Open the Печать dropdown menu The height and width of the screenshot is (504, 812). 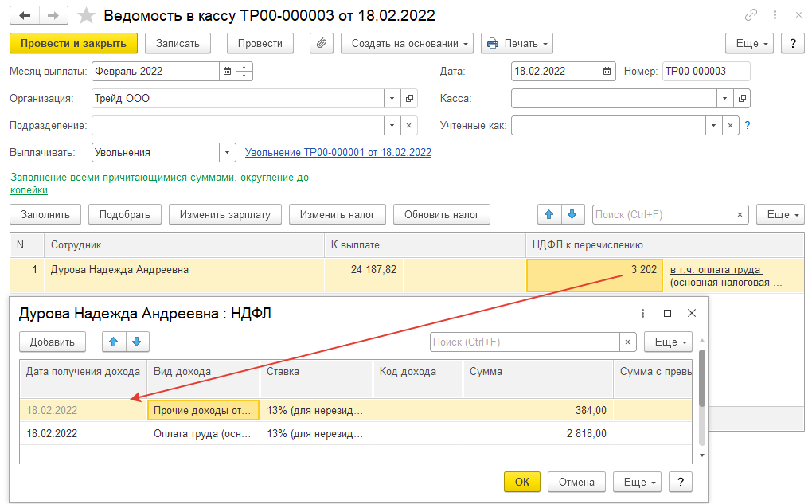pyautogui.click(x=517, y=44)
